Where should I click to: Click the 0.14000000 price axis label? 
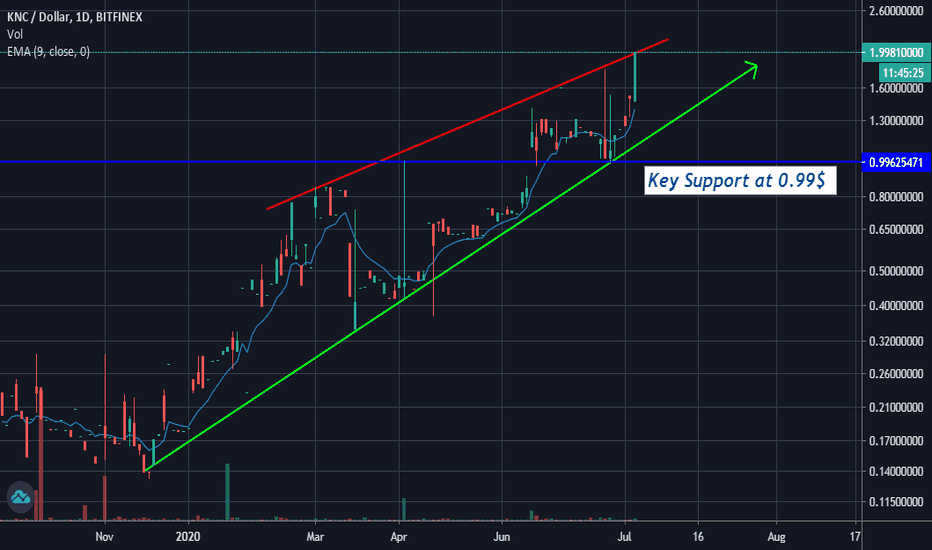[x=896, y=472]
